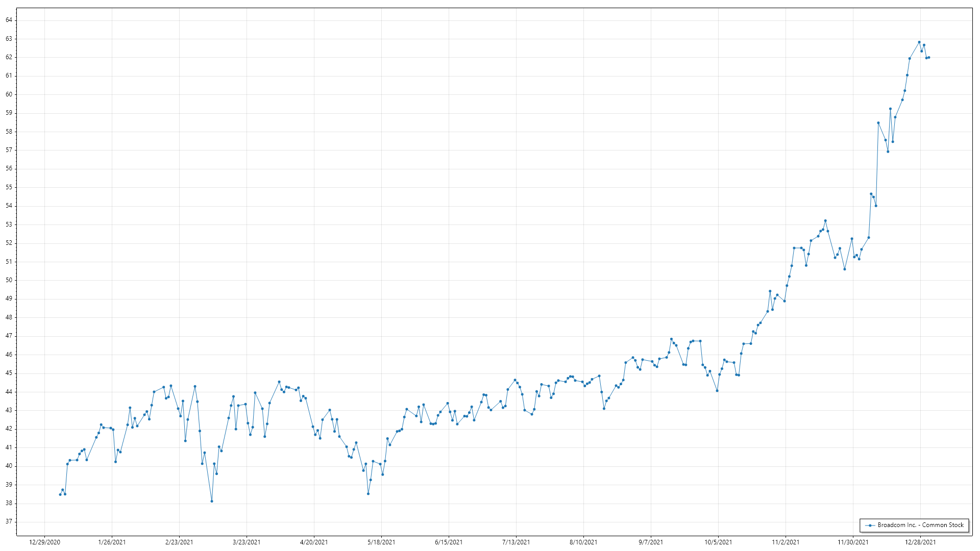Click the 64 label on the y-axis
980x551 pixels.
point(9,20)
